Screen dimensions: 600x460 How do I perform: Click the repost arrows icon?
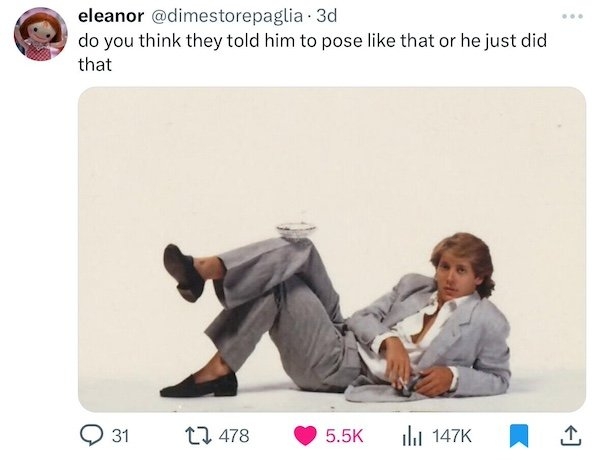196,435
